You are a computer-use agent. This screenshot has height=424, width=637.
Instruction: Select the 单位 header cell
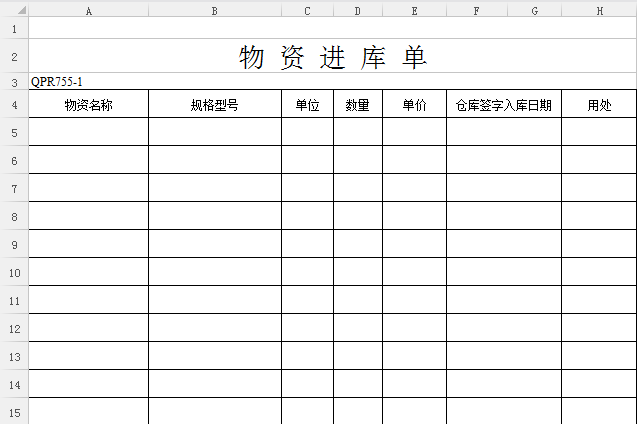point(307,104)
